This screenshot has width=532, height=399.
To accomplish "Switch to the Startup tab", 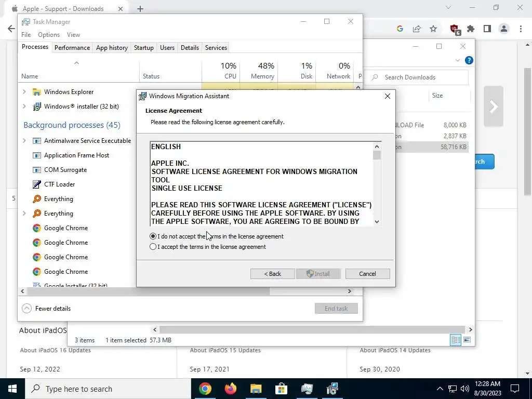I will [144, 48].
